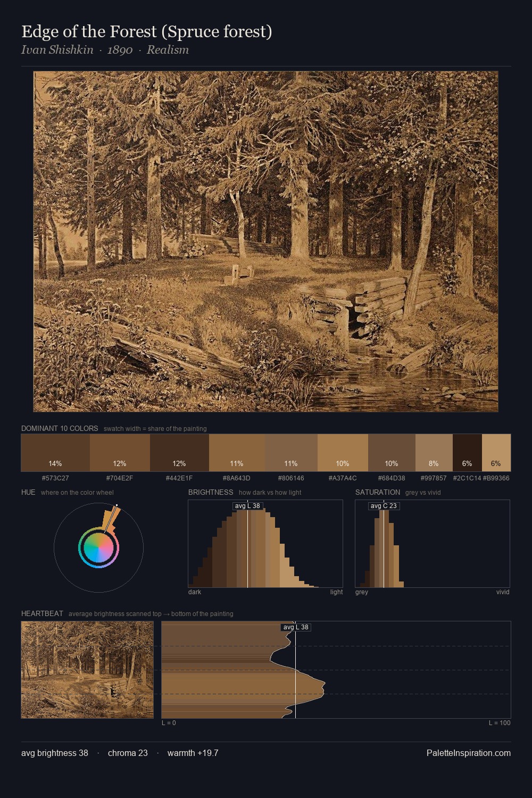Click the brightness histogram chart
532x798 pixels.
click(x=265, y=544)
